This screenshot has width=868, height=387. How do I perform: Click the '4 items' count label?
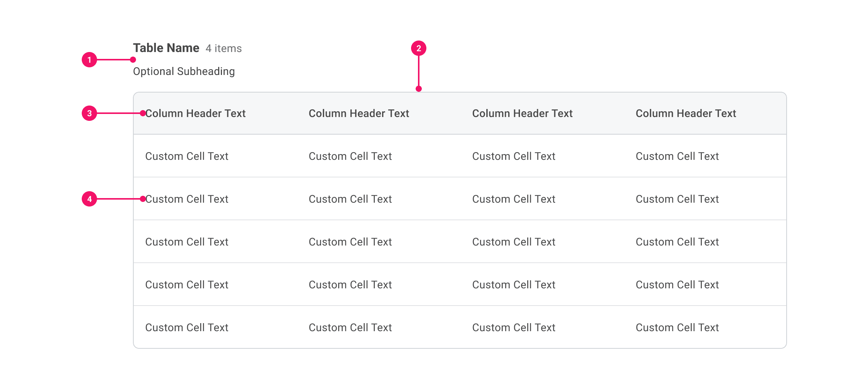click(223, 49)
